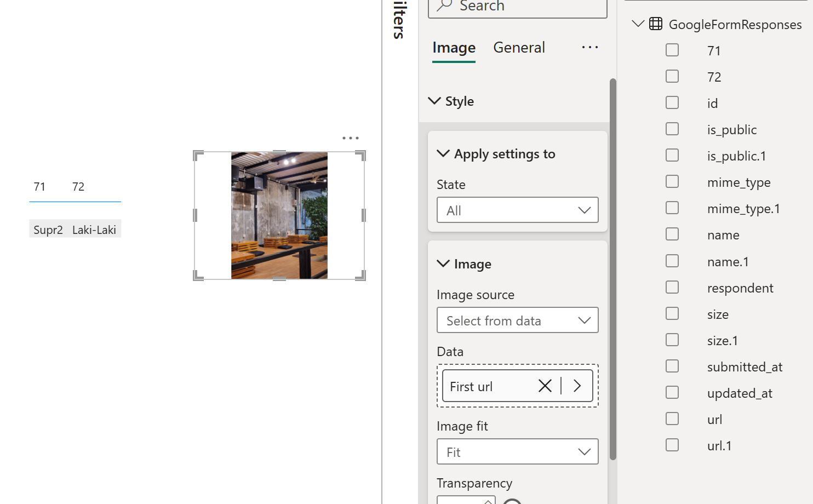Click the right-middle resize handle of image

coord(364,215)
